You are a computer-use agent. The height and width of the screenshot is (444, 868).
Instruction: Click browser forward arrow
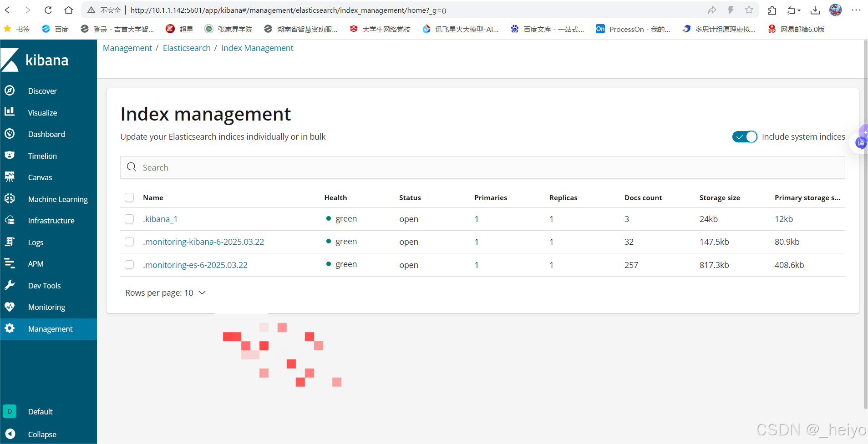(x=28, y=10)
